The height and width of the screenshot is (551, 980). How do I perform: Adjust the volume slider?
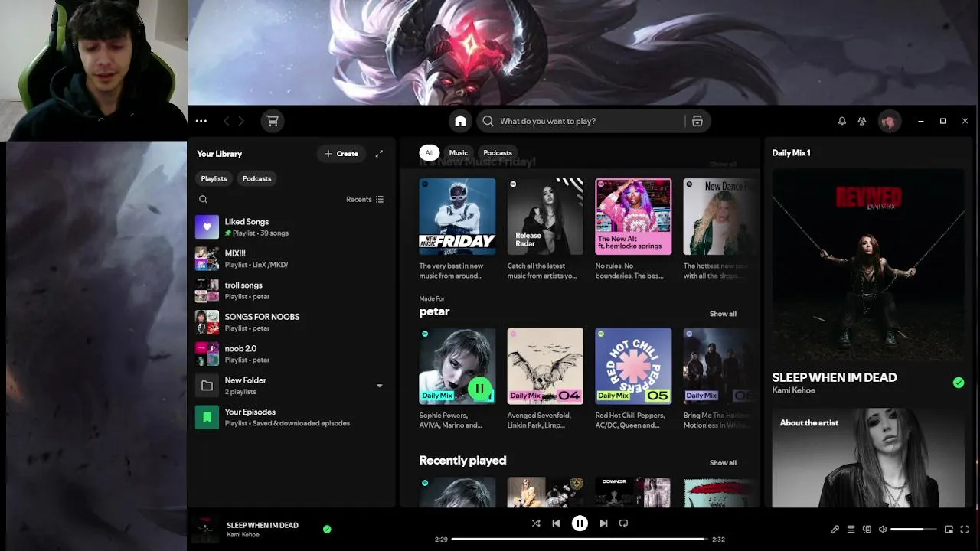click(913, 529)
